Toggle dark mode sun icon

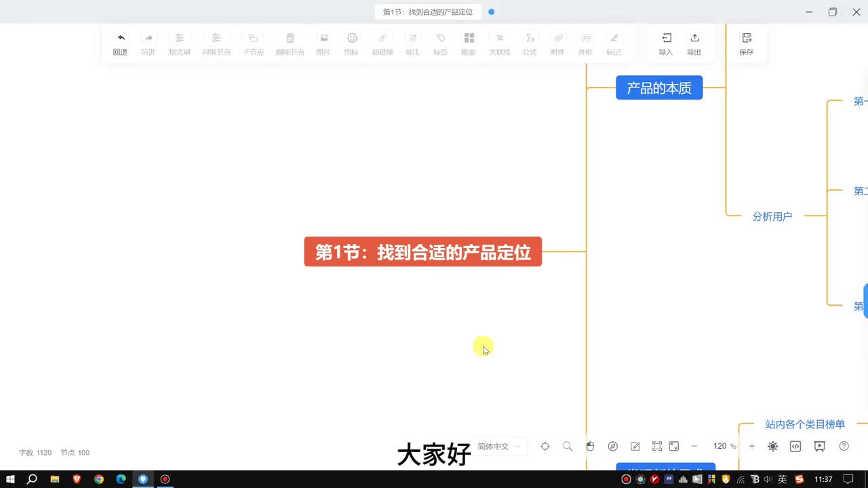coord(773,446)
